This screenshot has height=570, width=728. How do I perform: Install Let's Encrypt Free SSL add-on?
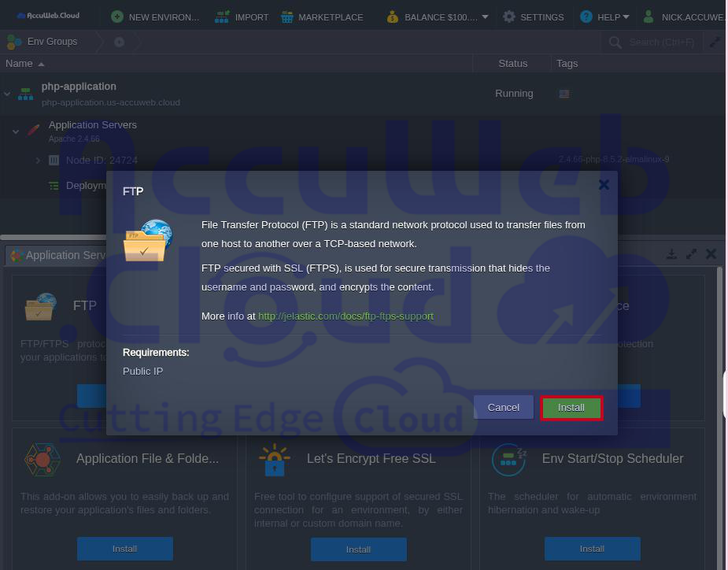(x=358, y=549)
